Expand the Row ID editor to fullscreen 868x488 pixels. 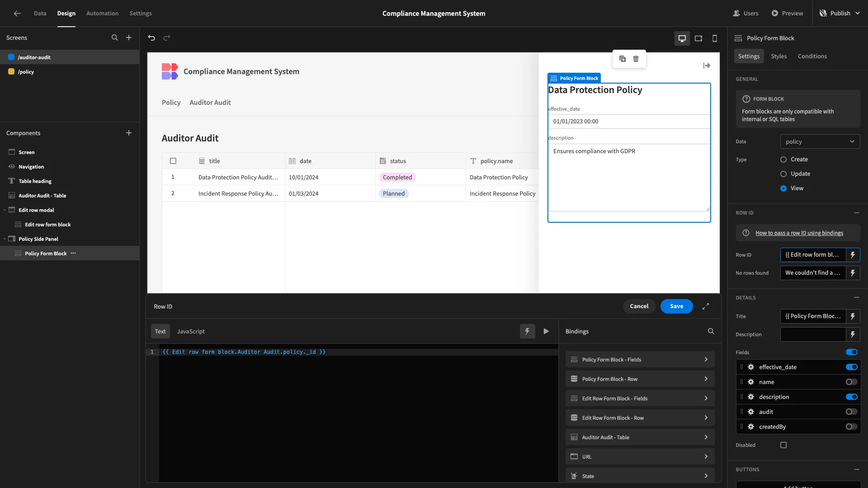[x=706, y=306]
